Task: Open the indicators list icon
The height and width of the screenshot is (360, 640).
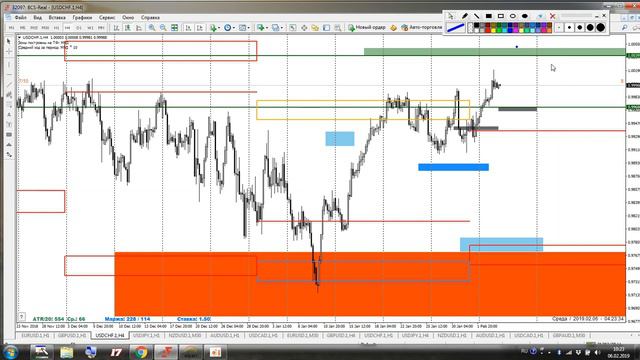Action: 213,28
